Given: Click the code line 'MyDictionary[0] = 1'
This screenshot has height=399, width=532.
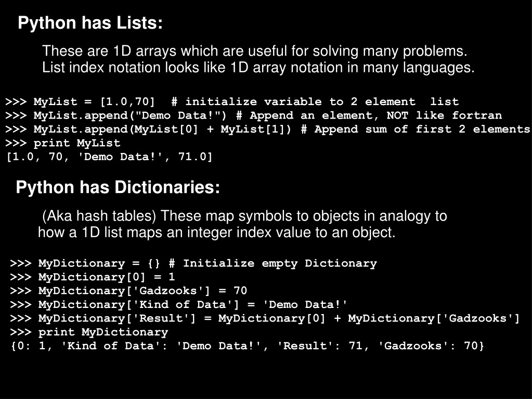Looking at the screenshot, I should point(92,277).
